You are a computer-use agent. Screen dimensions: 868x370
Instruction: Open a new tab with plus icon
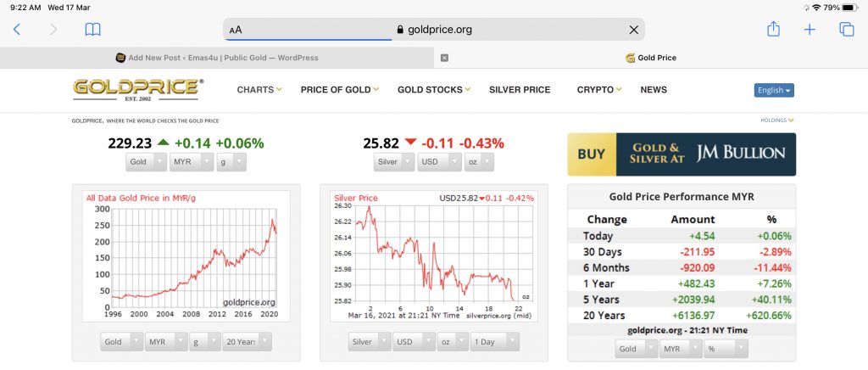pyautogui.click(x=810, y=30)
